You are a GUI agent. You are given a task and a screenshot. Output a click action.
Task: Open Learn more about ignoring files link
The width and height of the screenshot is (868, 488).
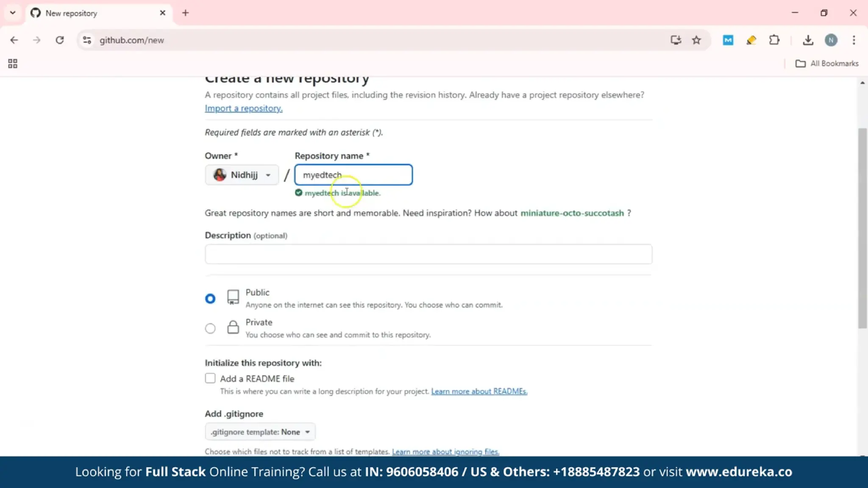(x=445, y=452)
